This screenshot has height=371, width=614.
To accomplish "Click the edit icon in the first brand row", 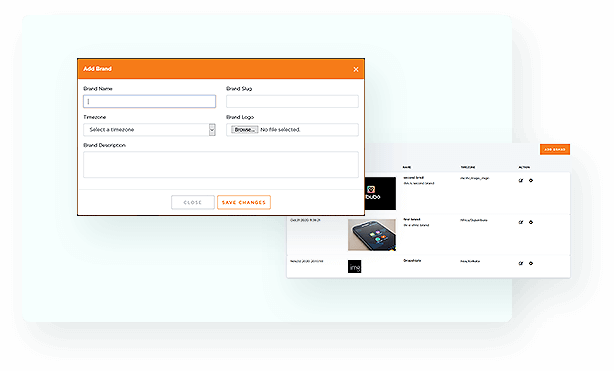I will coord(521,181).
